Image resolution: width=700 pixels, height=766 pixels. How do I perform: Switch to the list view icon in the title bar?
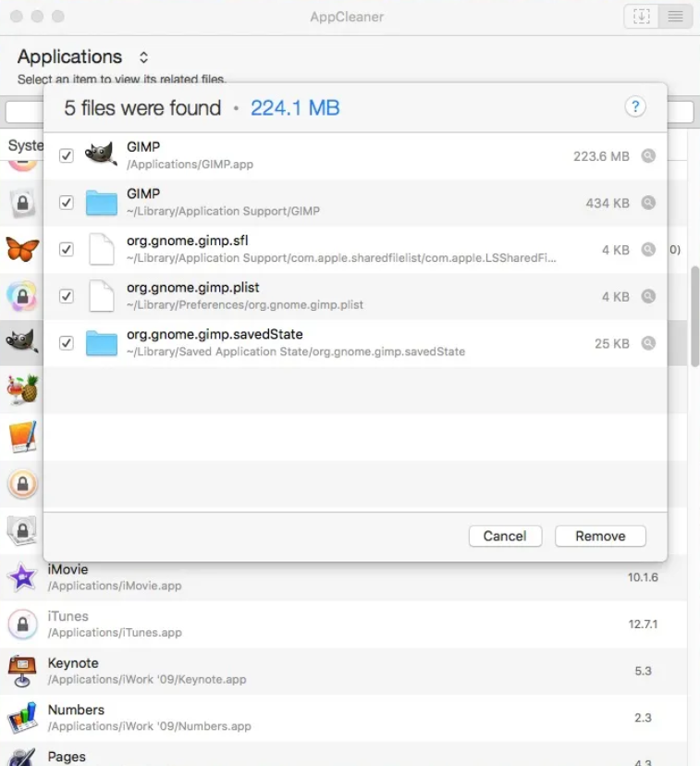675,17
